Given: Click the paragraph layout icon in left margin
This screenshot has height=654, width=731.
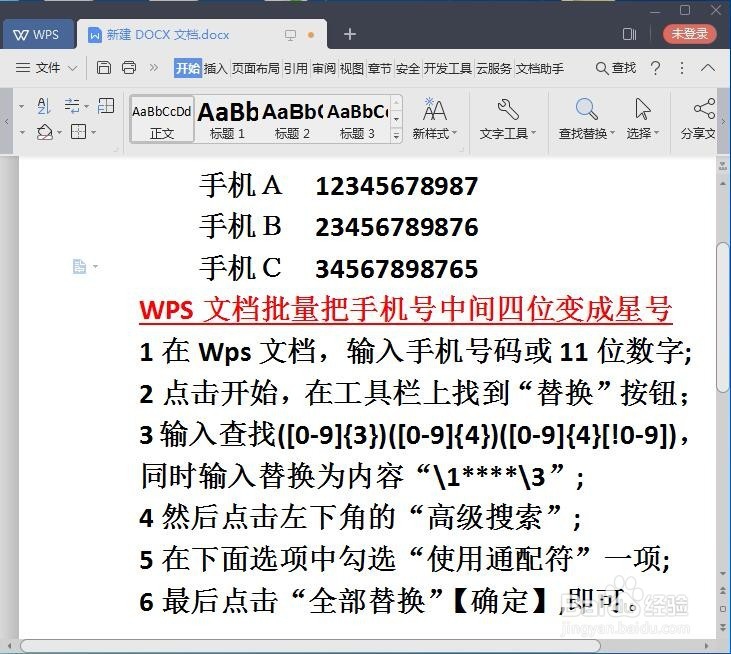Looking at the screenshot, I should [x=79, y=266].
